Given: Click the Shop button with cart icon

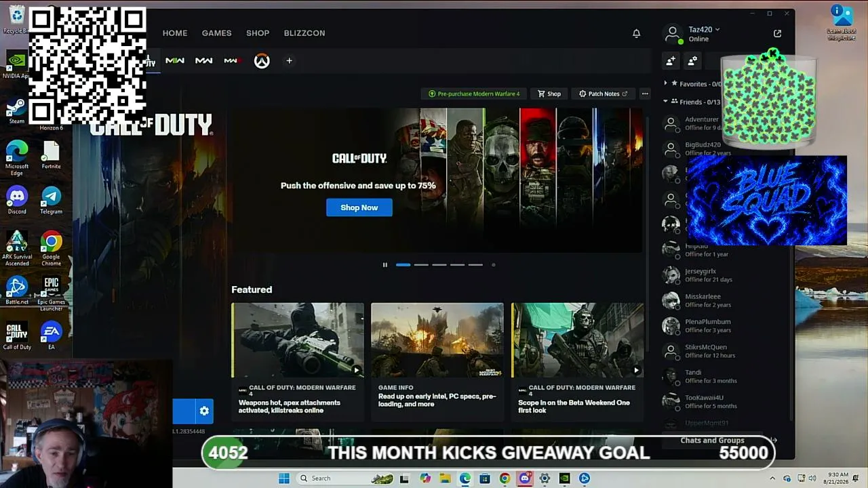Looking at the screenshot, I should coord(549,94).
